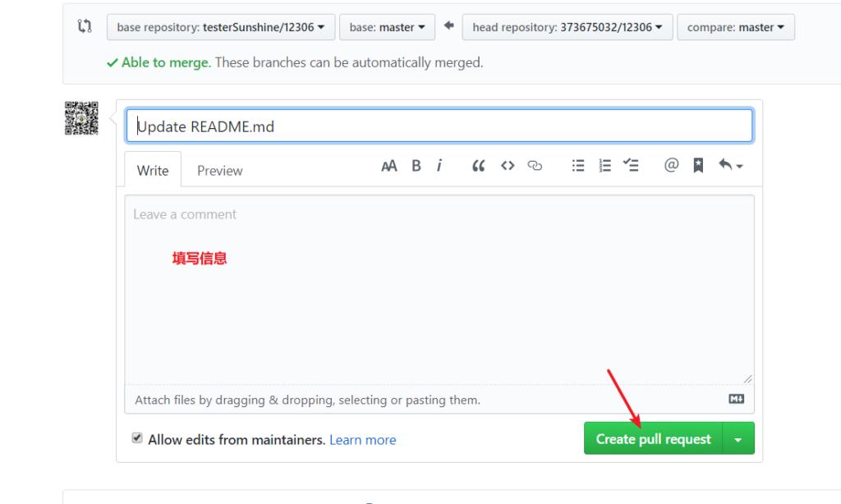841x504 pixels.
Task: Open the base branch dropdown showing master
Action: [387, 26]
